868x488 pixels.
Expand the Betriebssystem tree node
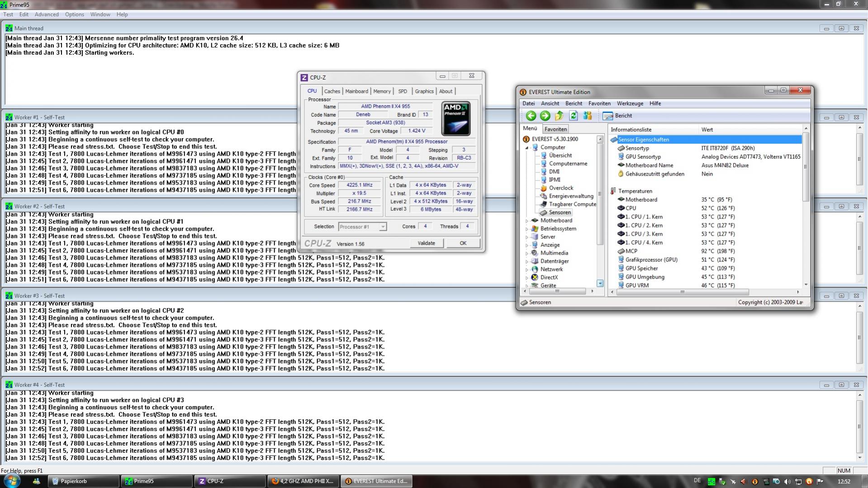pos(527,229)
